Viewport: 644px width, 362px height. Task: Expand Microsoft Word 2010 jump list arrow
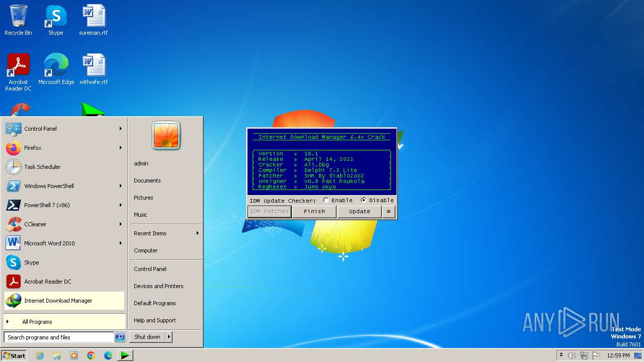[121, 243]
